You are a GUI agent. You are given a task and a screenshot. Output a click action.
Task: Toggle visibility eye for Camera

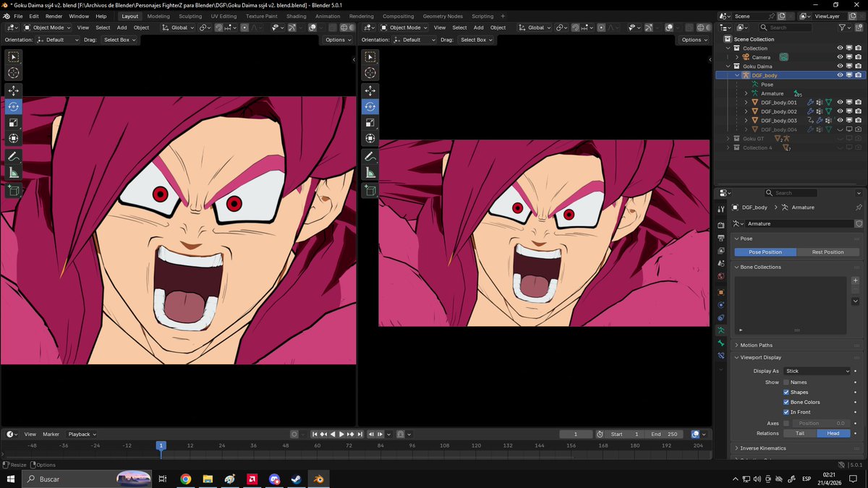tap(840, 57)
